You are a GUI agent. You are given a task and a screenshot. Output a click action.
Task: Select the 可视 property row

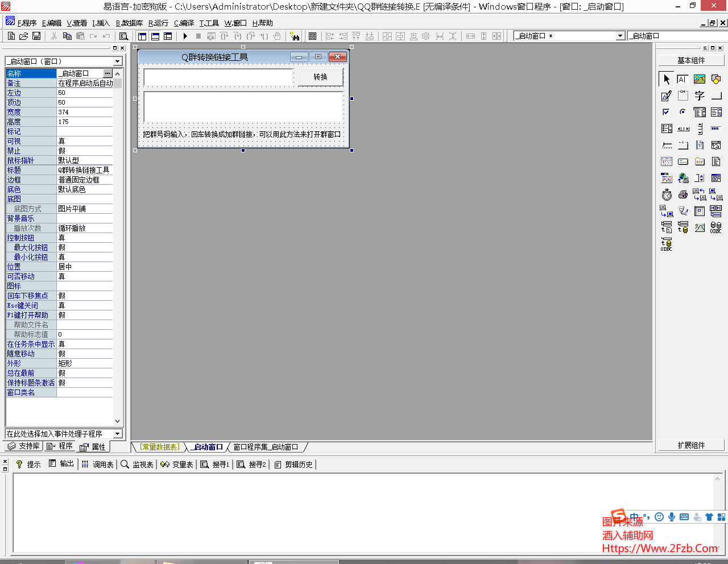click(59, 141)
